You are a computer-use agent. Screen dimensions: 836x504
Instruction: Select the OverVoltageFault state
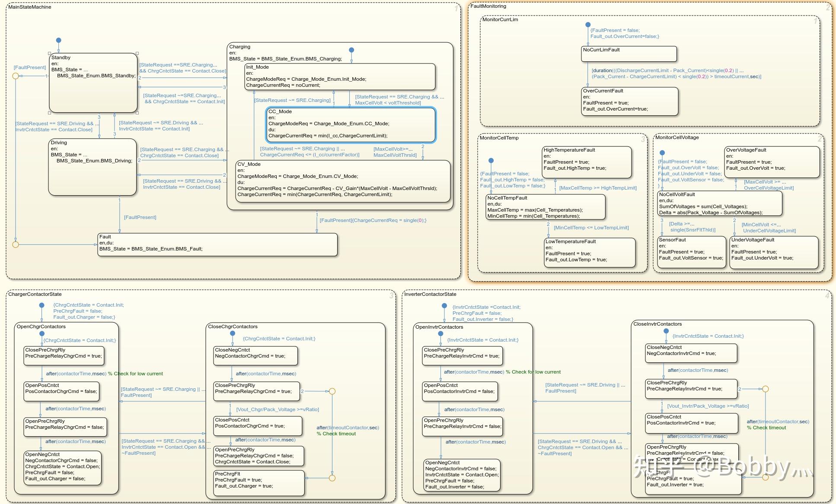point(772,162)
